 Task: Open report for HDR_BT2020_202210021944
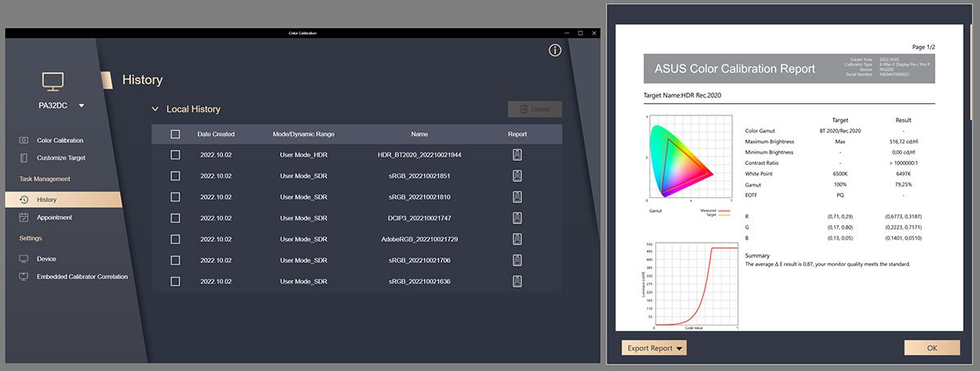pos(517,154)
